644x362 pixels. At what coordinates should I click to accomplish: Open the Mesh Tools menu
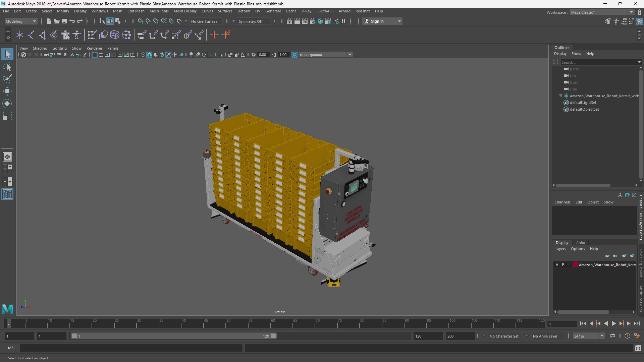pos(159,11)
